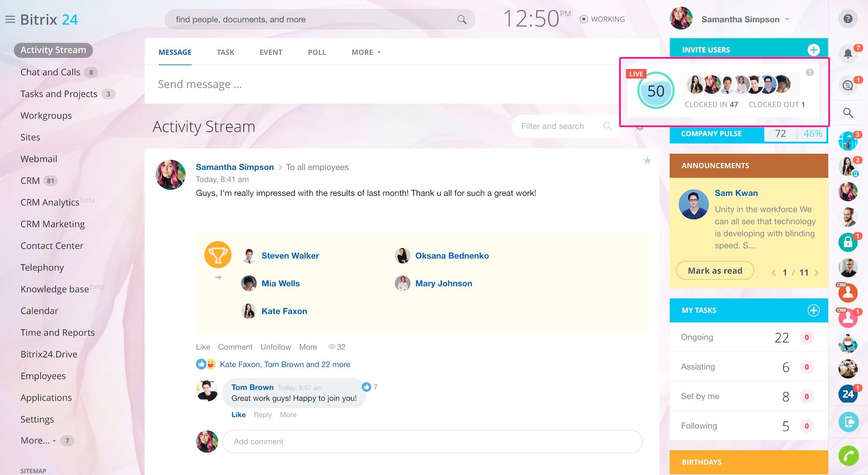The height and width of the screenshot is (475, 868).
Task: Open the blue Bitrix 24 chat icon
Action: point(848,394)
